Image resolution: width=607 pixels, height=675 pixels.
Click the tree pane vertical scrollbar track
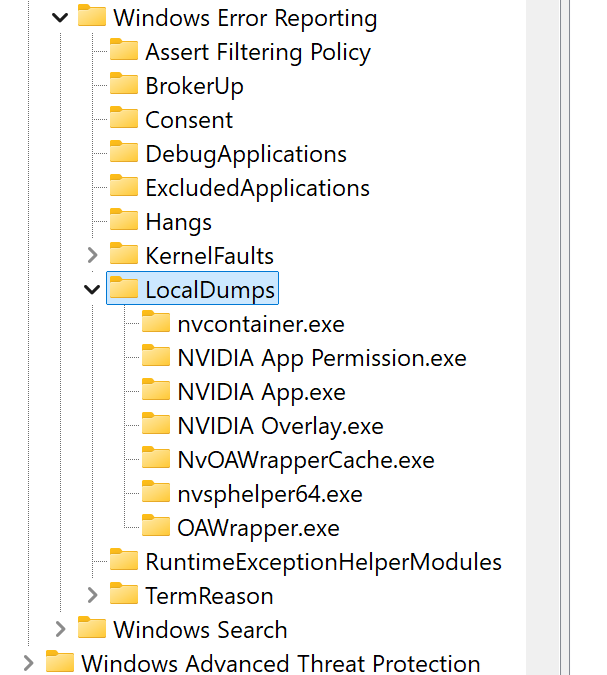coord(543,338)
